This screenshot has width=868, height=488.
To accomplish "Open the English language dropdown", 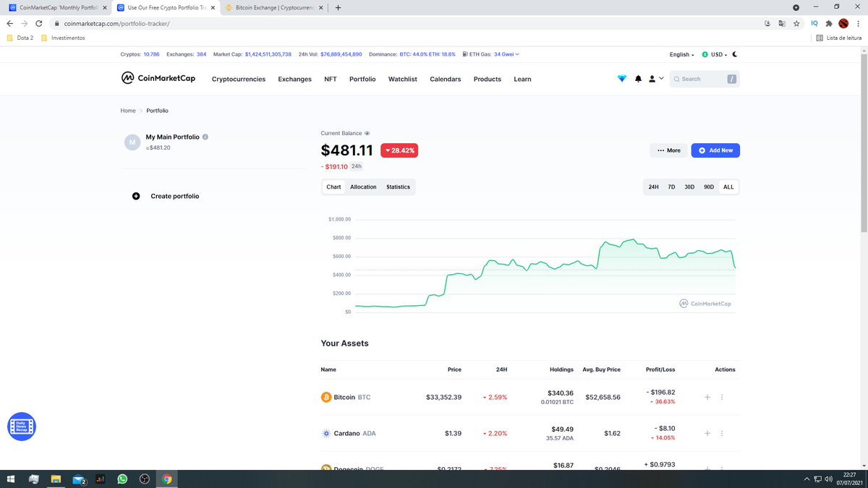I will click(681, 54).
